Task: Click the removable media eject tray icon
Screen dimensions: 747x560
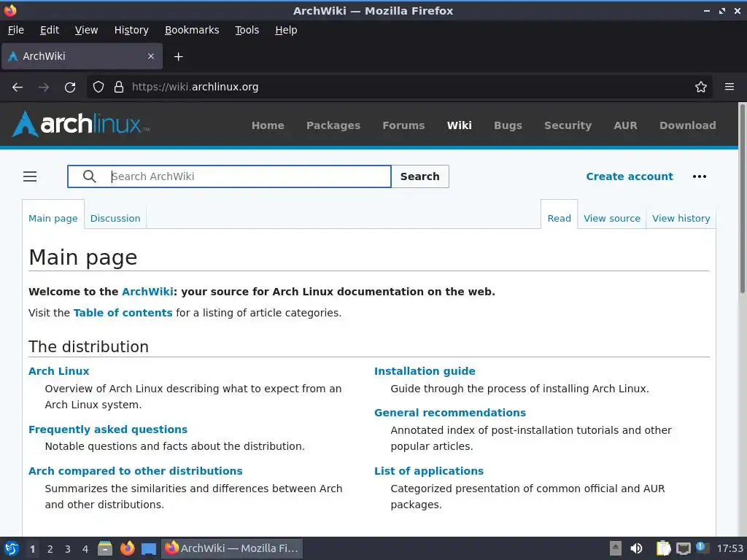Action: (615, 548)
